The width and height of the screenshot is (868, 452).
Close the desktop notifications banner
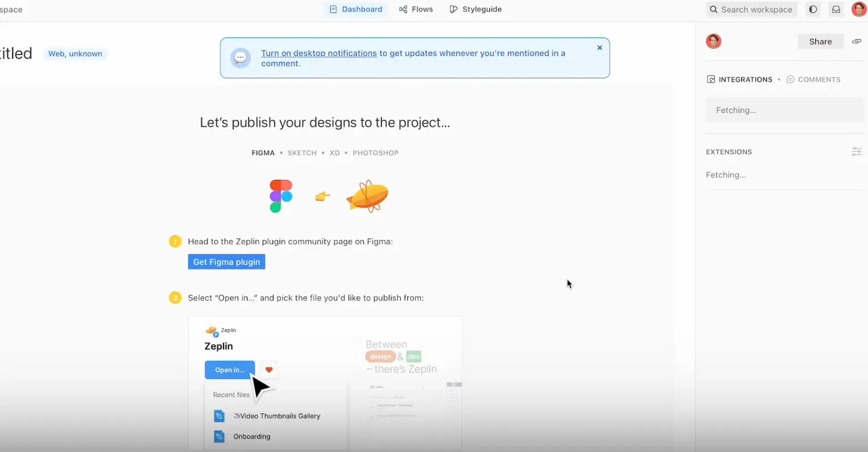tap(600, 47)
